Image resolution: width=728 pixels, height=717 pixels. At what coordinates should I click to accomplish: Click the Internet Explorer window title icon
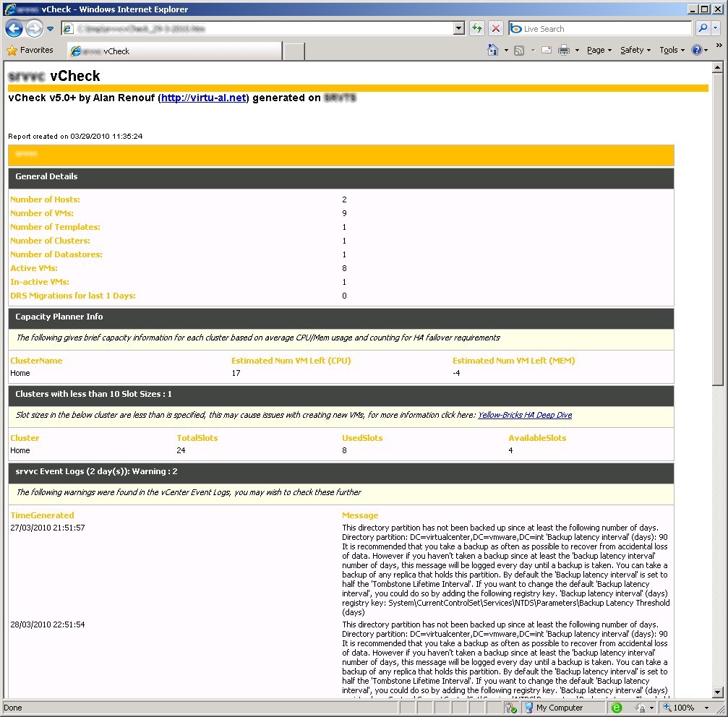tap(9, 9)
